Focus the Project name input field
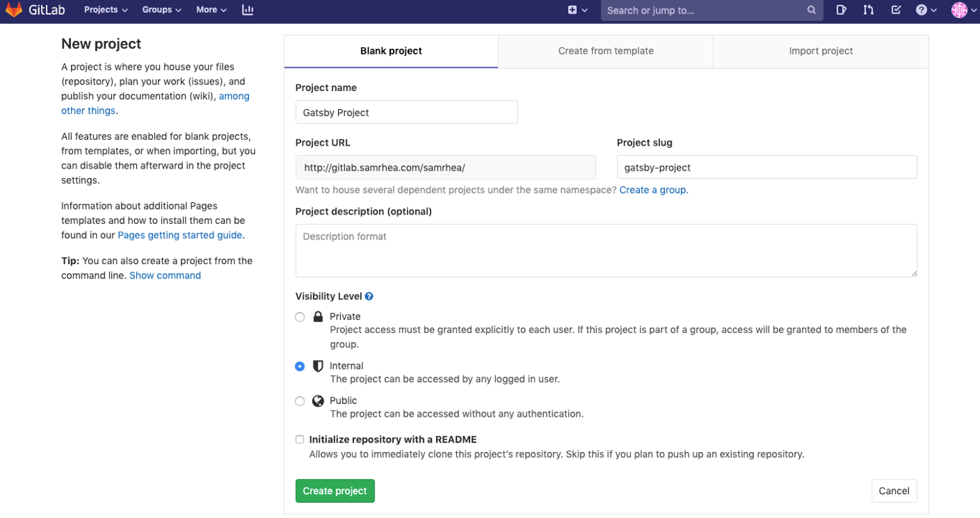 [x=407, y=112]
